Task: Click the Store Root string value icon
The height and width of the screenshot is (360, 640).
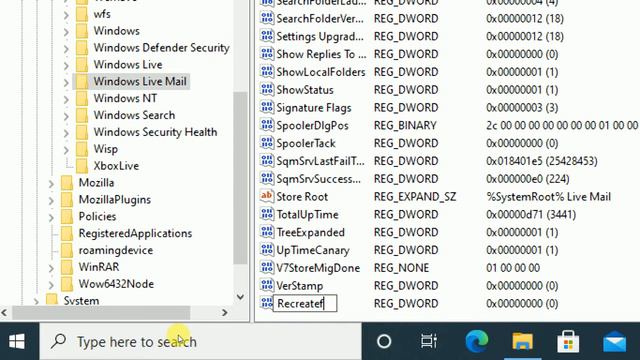Action: (x=267, y=196)
